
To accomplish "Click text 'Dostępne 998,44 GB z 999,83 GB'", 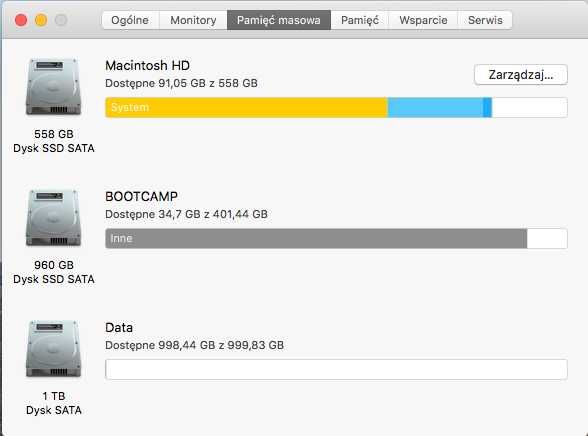I will point(194,345).
